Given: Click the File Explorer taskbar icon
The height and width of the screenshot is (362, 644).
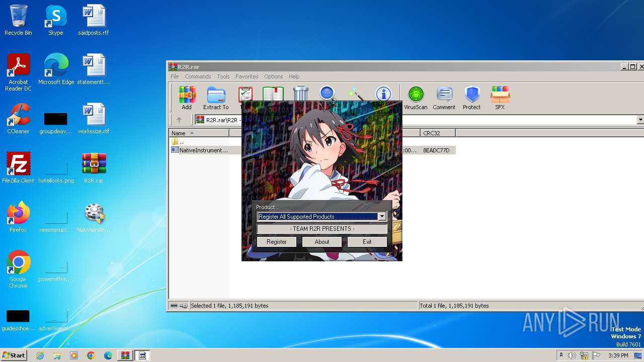Looking at the screenshot, I should (x=57, y=355).
